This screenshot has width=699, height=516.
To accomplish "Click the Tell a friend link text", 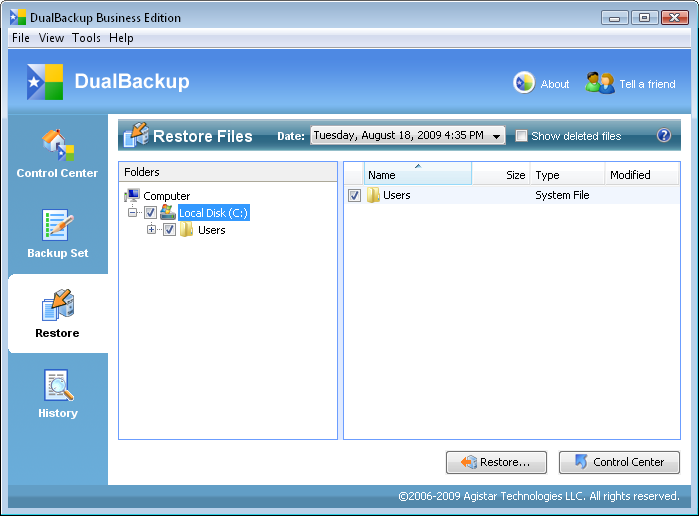I will 647,84.
